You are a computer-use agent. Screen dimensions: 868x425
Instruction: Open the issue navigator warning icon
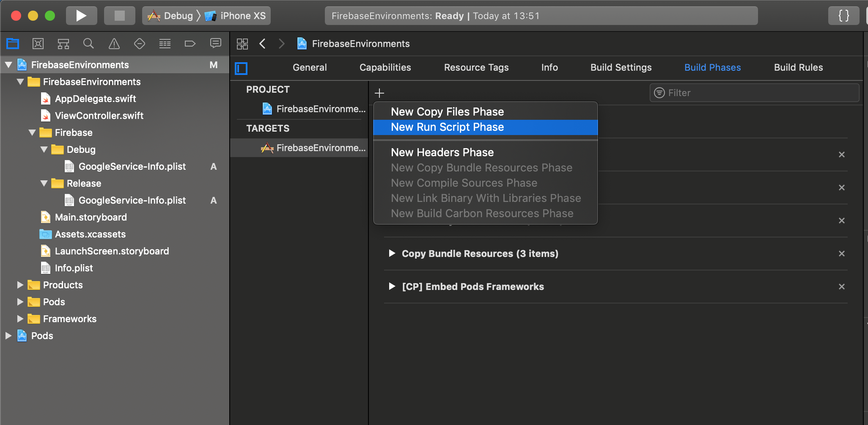point(114,44)
